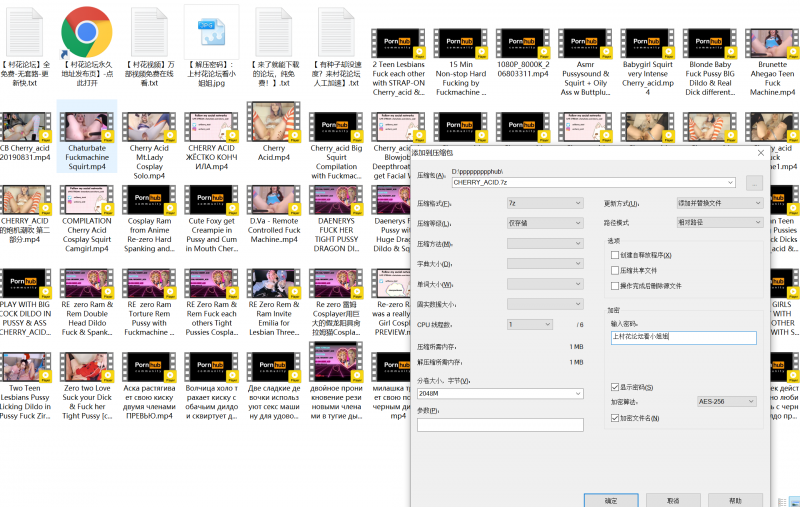This screenshot has height=507, width=800.
Task: Open the Google Chrome shortcut icon
Action: pos(87,32)
